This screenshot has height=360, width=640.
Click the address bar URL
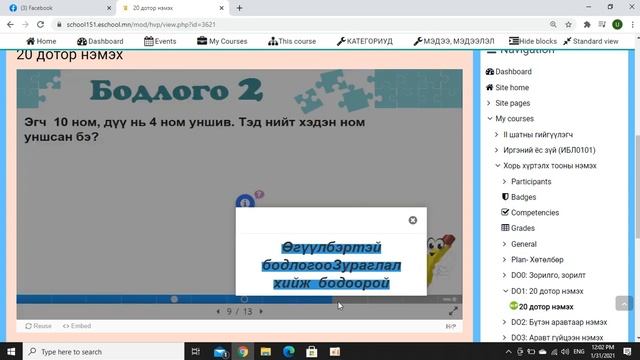click(141, 24)
